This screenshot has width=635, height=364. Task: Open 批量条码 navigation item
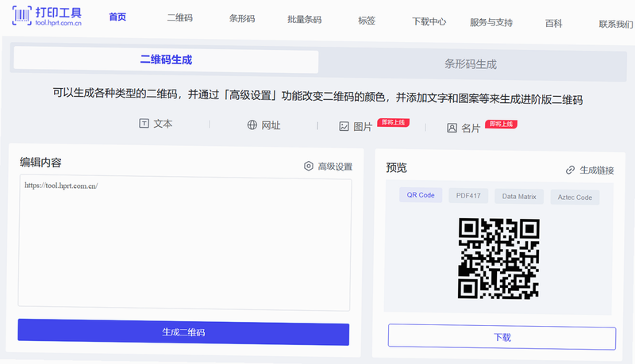[305, 19]
